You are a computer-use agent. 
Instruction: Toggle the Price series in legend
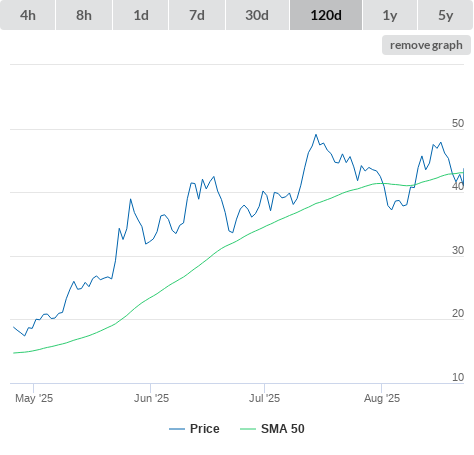(205, 429)
